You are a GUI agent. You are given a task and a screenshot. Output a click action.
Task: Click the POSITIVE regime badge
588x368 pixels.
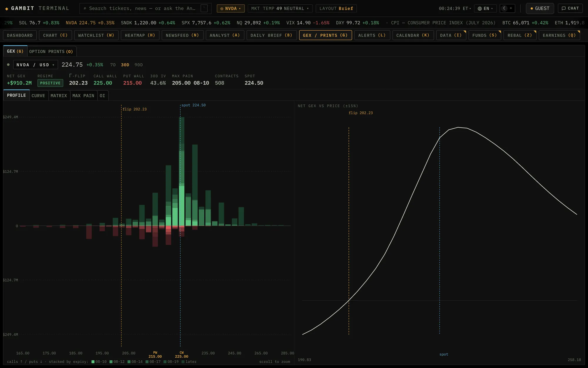coord(50,83)
